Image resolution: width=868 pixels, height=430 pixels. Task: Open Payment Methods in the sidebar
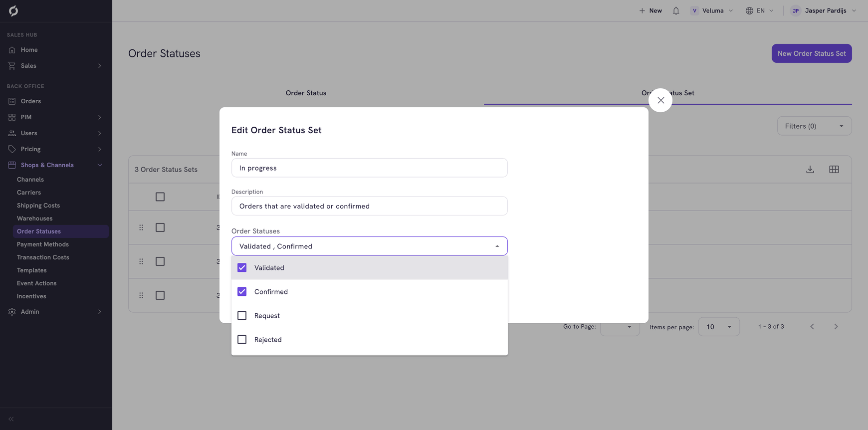pyautogui.click(x=43, y=244)
